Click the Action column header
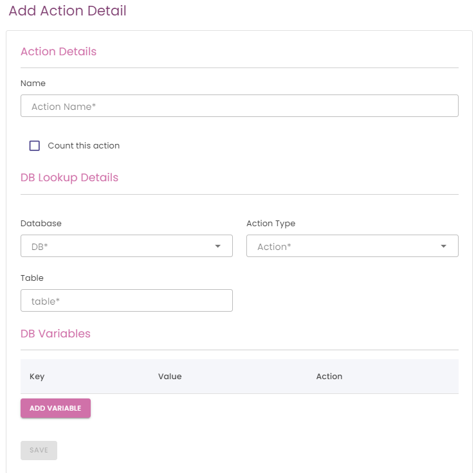The height and width of the screenshot is (473, 476). (x=329, y=377)
